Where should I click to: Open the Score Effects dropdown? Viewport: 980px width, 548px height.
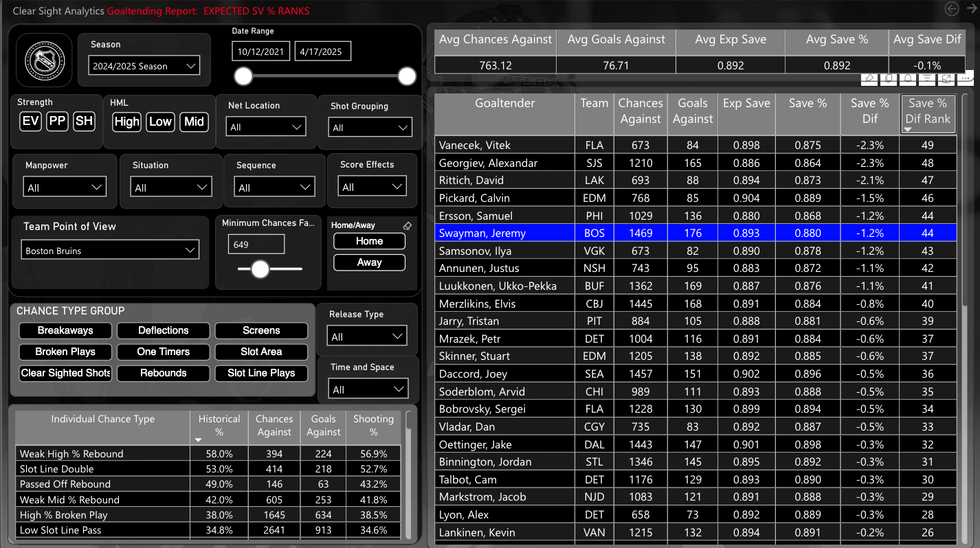pyautogui.click(x=372, y=187)
